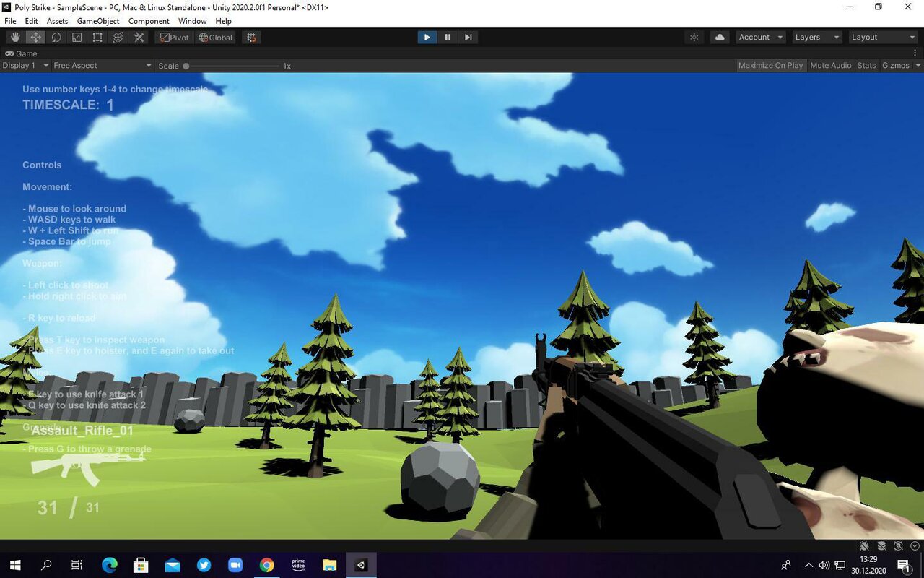Select the Rotate tool
This screenshot has width=924, height=578.
(x=56, y=38)
